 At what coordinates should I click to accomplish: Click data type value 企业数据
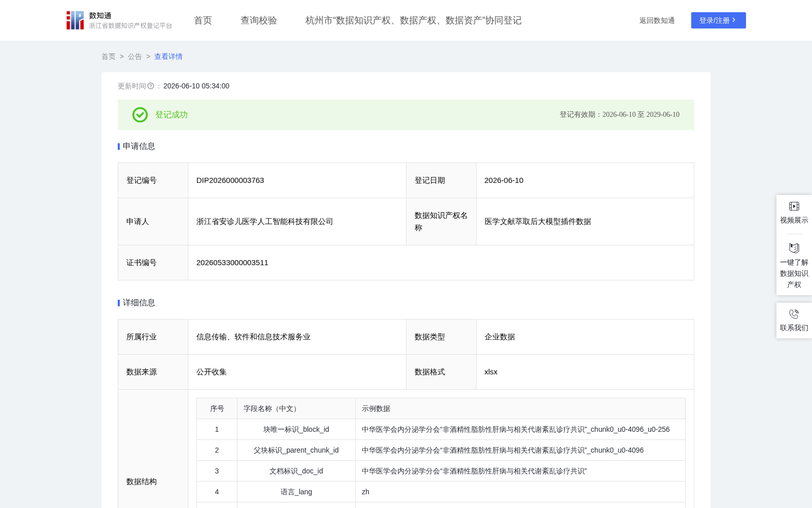pyautogui.click(x=500, y=337)
